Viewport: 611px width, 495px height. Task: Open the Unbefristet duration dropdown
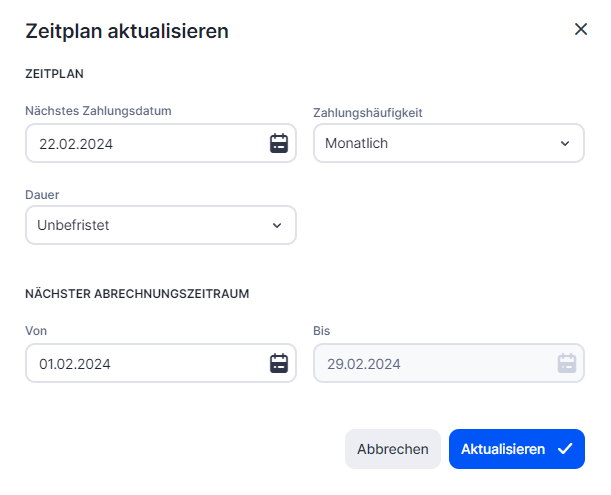[x=150, y=225]
